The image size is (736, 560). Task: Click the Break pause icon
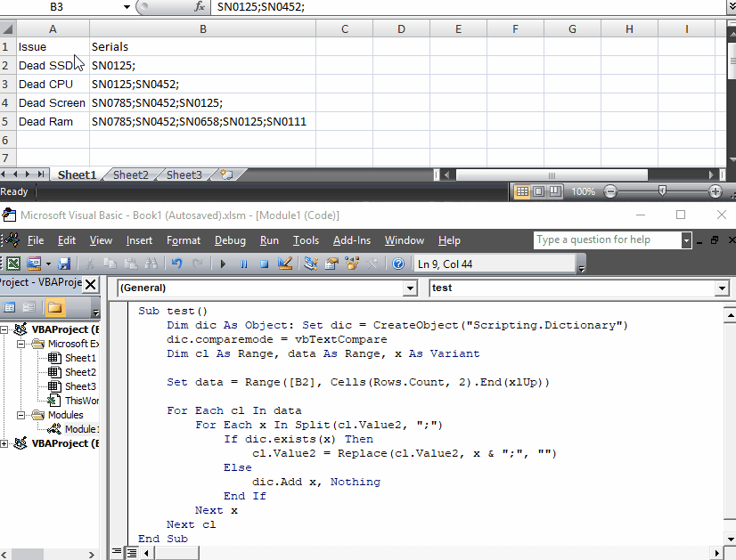coord(243,264)
